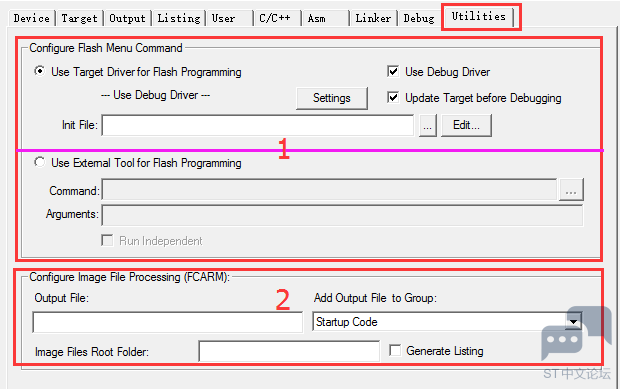Toggle the Use Debug Driver checkbox
Image resolution: width=620 pixels, height=389 pixels.
coord(393,72)
